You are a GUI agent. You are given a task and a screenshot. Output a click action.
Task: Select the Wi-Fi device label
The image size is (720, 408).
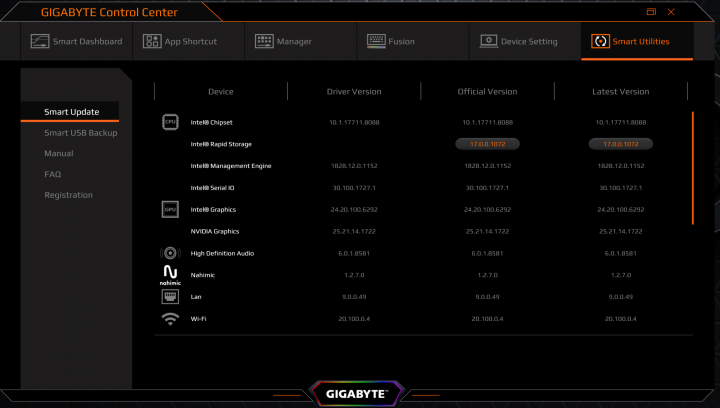(198, 319)
